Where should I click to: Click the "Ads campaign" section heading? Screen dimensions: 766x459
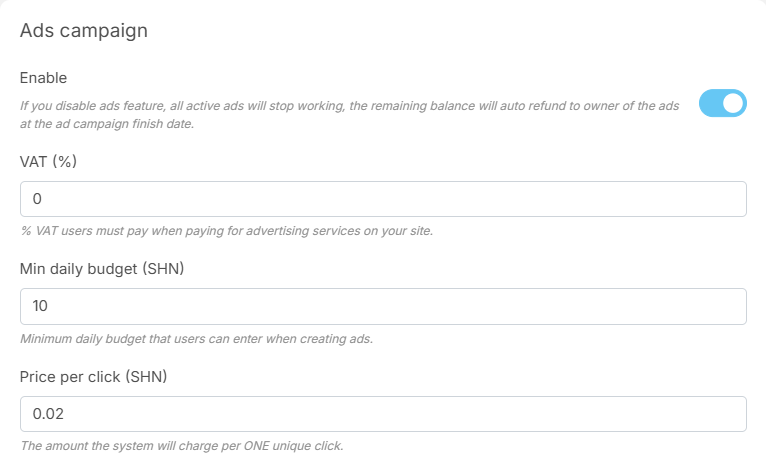(x=84, y=31)
